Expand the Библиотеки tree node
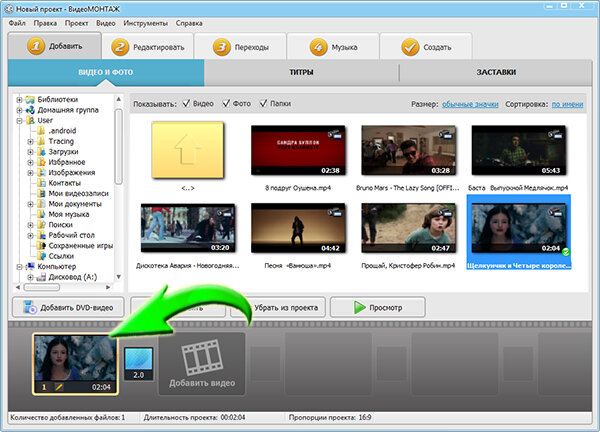 (x=19, y=100)
